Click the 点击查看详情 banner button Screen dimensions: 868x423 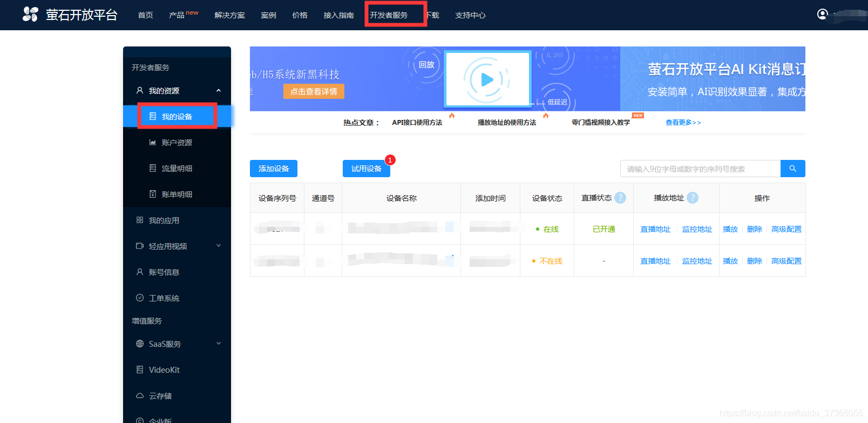(314, 91)
